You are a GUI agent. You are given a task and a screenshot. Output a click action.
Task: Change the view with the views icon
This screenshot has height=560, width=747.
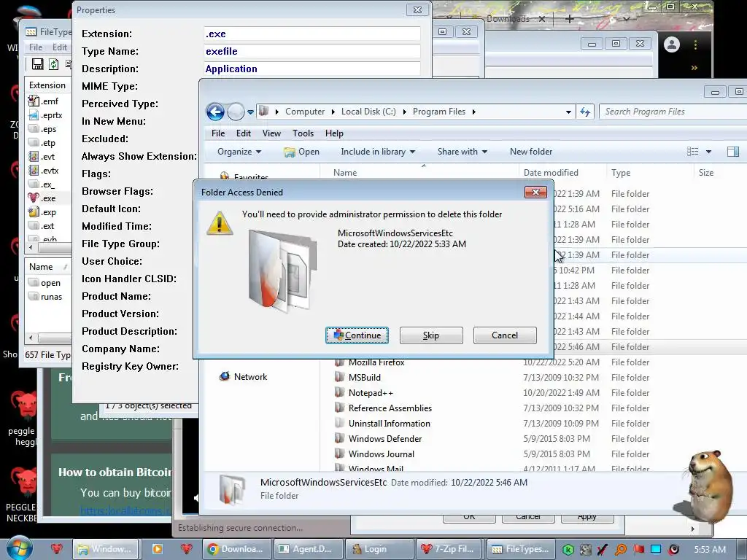693,152
